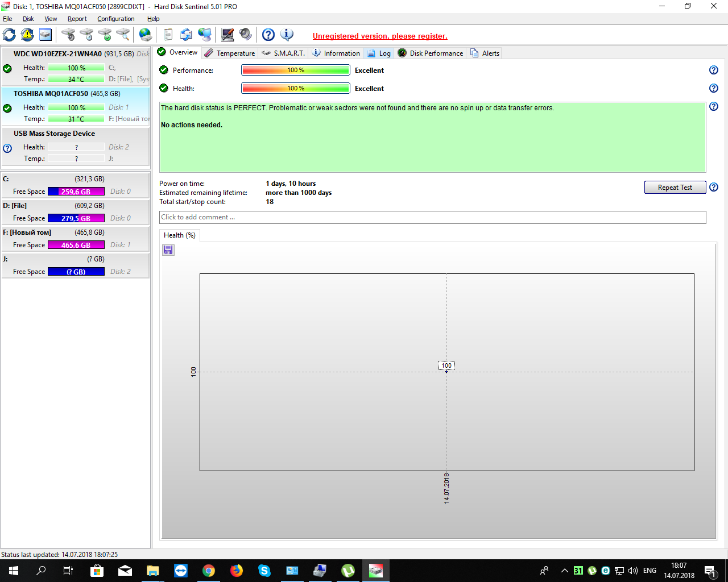Open Skype from the taskbar

tap(264, 571)
